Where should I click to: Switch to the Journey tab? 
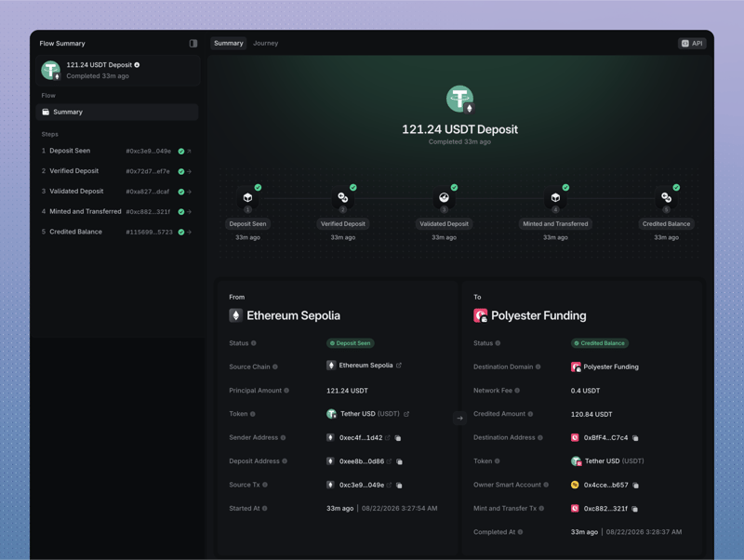(265, 43)
